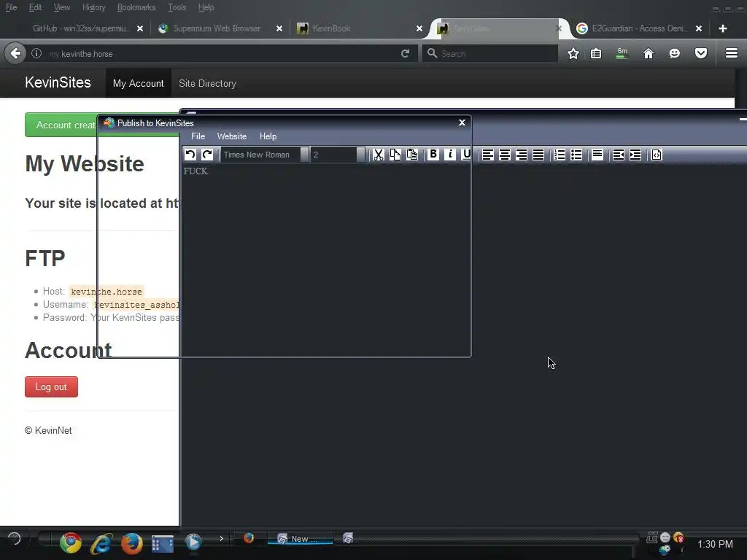Image resolution: width=747 pixels, height=560 pixels.
Task: Switch to the E2Guardian Access Denied tab
Action: 640,28
